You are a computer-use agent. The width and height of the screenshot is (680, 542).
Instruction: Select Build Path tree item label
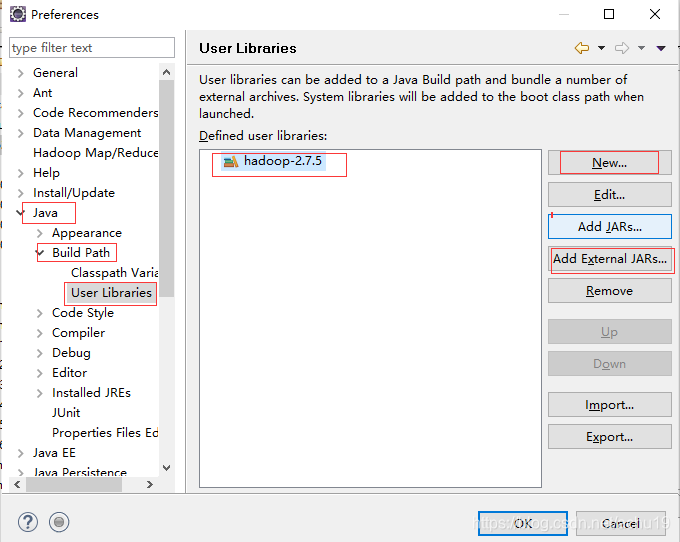click(81, 253)
